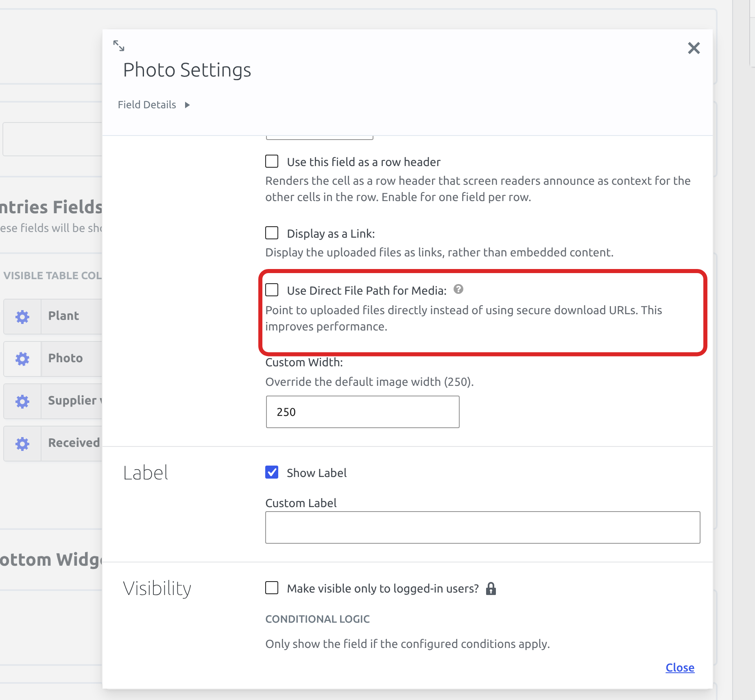Focus the Custom Label text field
Image resolution: width=755 pixels, height=700 pixels.
[483, 527]
